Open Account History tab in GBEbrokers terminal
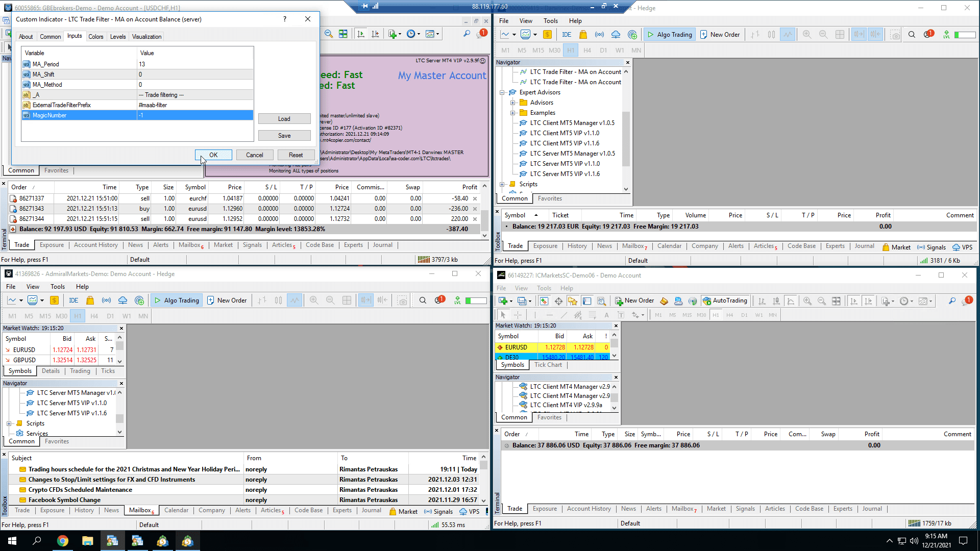The width and height of the screenshot is (980, 551). coord(96,245)
